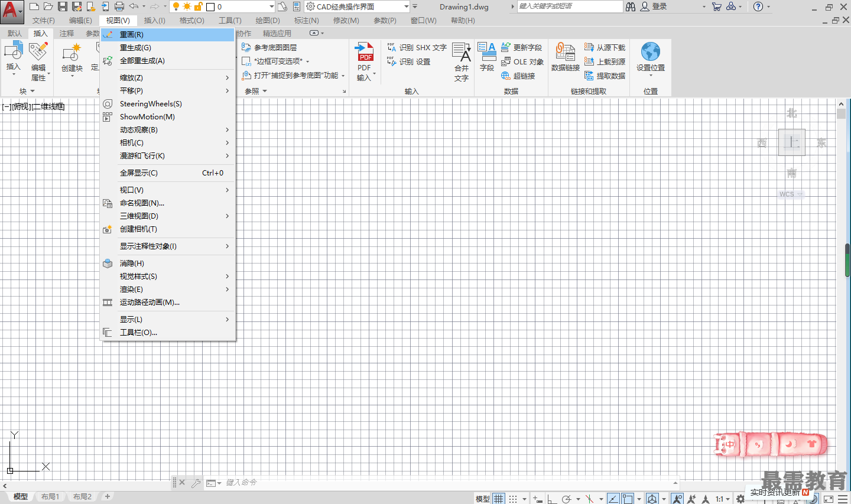Click the Save icon in quick access toolbar
Image resolution: width=851 pixels, height=504 pixels.
pyautogui.click(x=63, y=6)
